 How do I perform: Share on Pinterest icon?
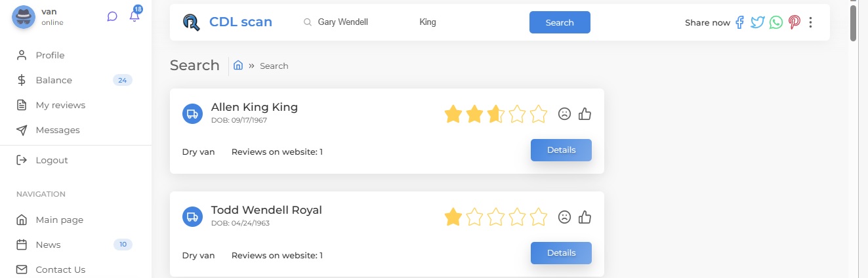(x=795, y=22)
